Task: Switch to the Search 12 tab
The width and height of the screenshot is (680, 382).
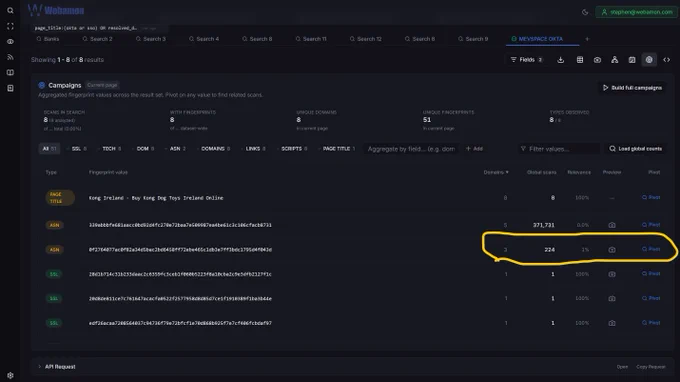Action: tap(366, 39)
